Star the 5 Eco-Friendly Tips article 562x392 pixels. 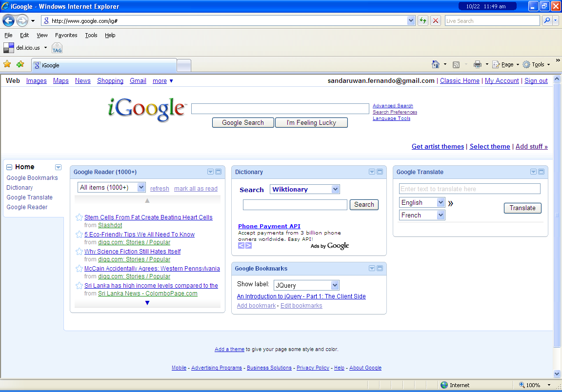79,235
